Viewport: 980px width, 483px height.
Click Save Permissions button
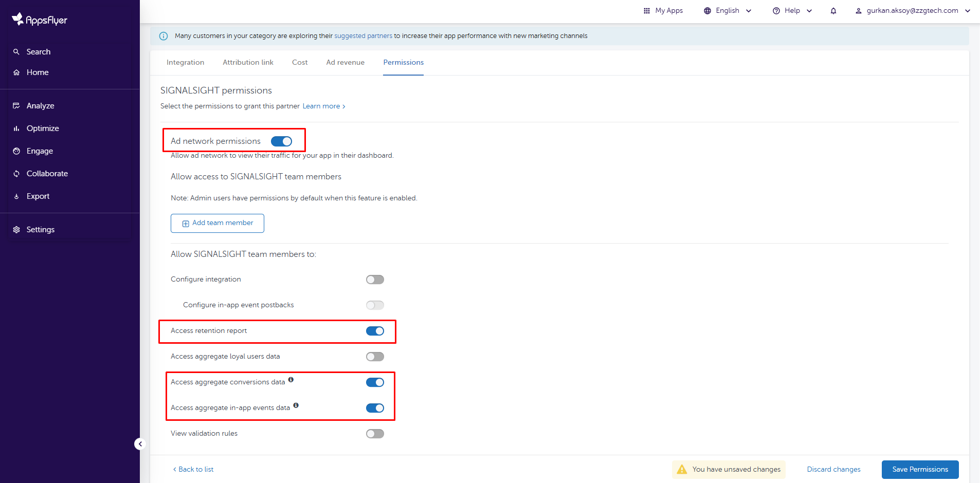pos(920,470)
